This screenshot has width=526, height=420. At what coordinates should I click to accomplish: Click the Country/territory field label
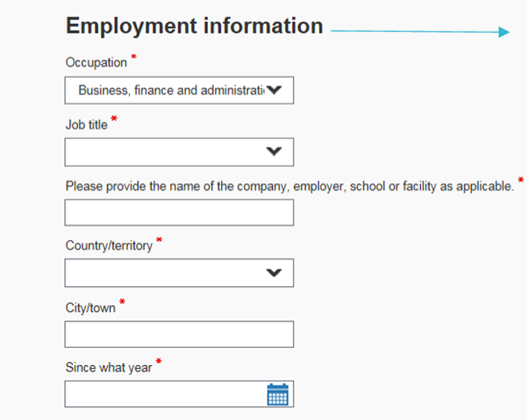point(108,246)
